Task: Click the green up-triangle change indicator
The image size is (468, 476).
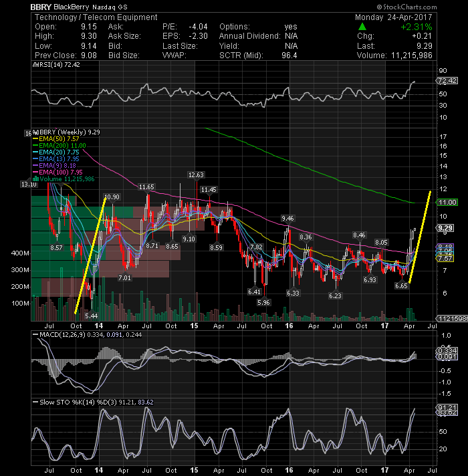Action: coord(362,27)
